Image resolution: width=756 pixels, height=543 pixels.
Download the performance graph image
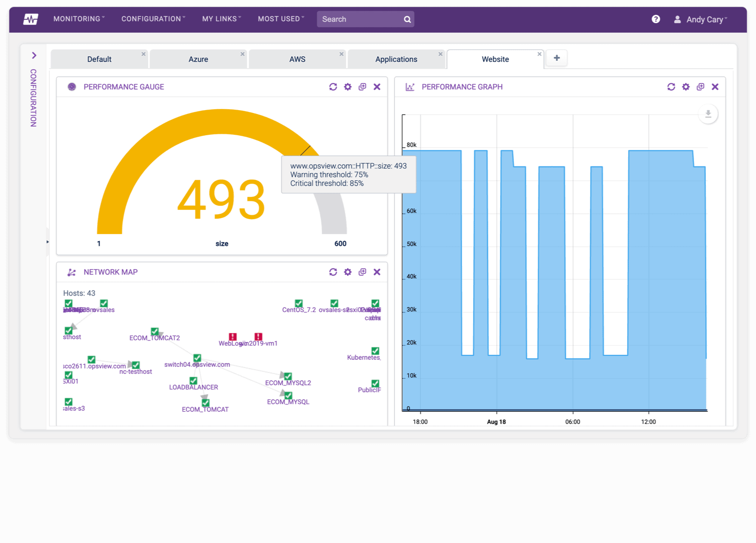[708, 114]
